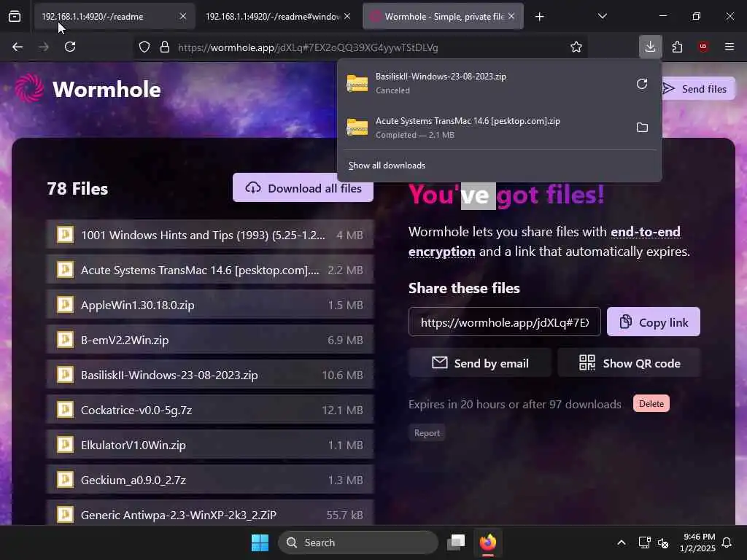Click the share link text field

pyautogui.click(x=505, y=322)
